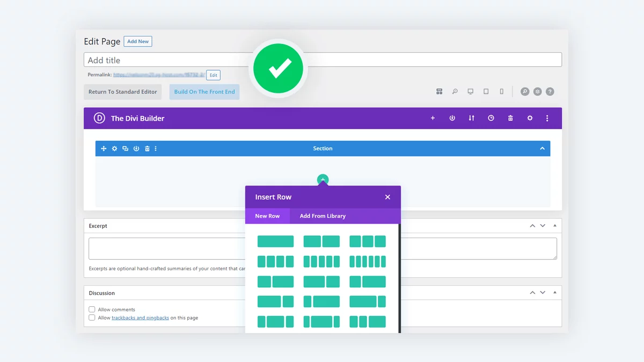The width and height of the screenshot is (644, 362).
Task: Open page settings gear in Divi Builder header
Action: pyautogui.click(x=530, y=118)
